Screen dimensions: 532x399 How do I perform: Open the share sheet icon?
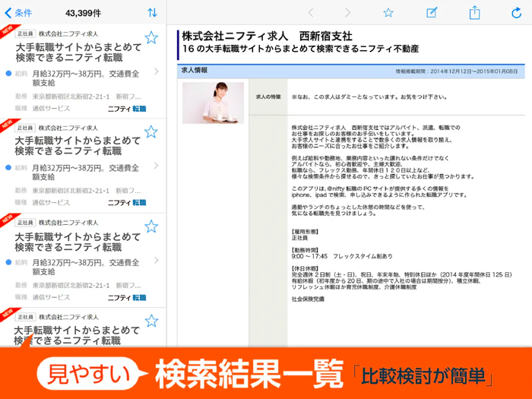tap(475, 13)
